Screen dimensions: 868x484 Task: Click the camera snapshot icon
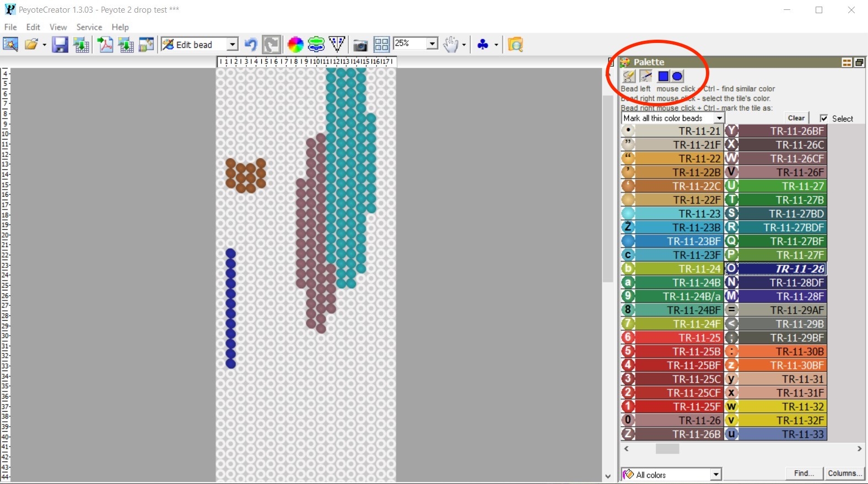(360, 45)
